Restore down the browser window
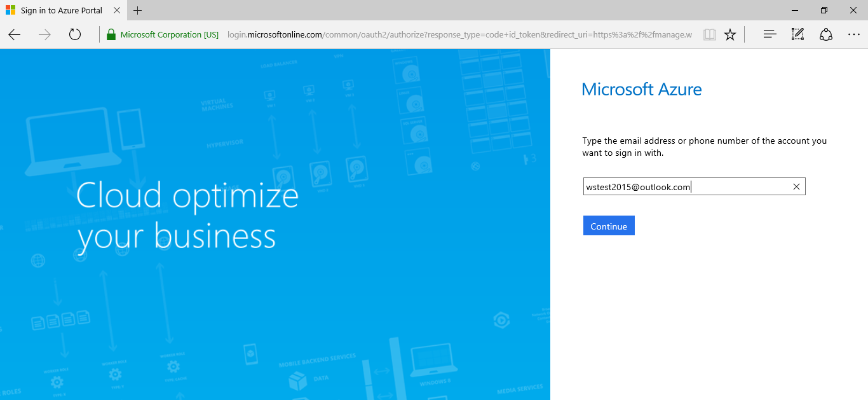 click(x=824, y=10)
